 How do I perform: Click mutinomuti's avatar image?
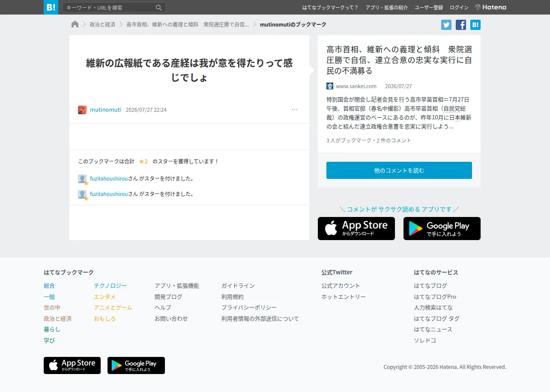82,110
